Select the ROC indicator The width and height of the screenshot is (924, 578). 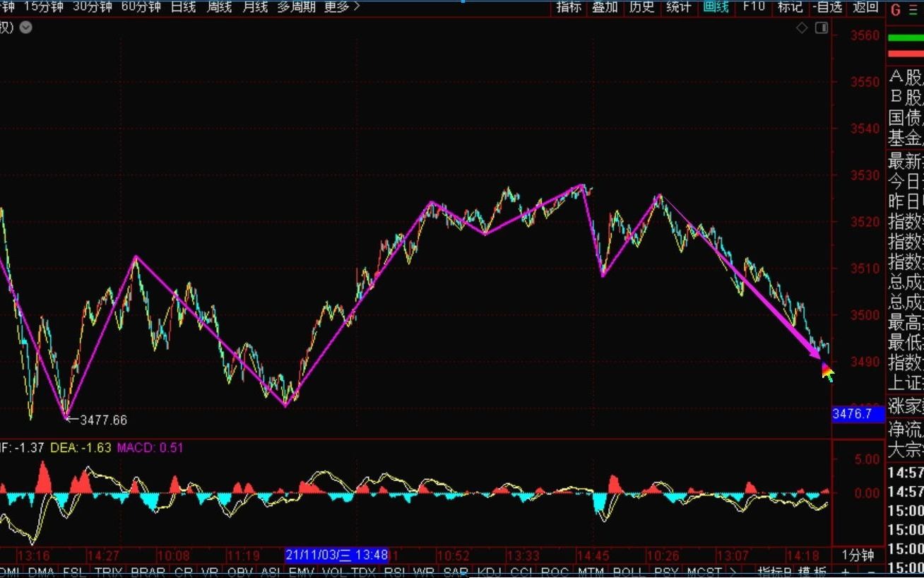point(555,572)
